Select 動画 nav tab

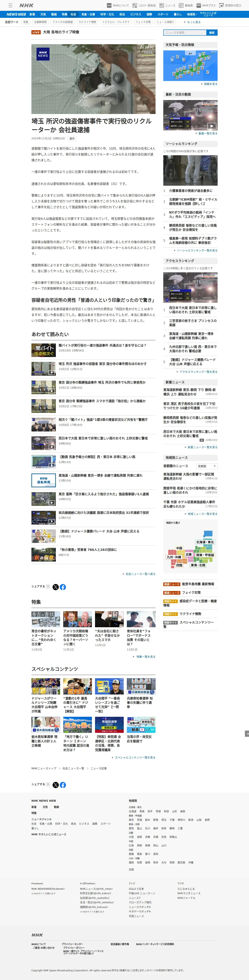pos(54,14)
